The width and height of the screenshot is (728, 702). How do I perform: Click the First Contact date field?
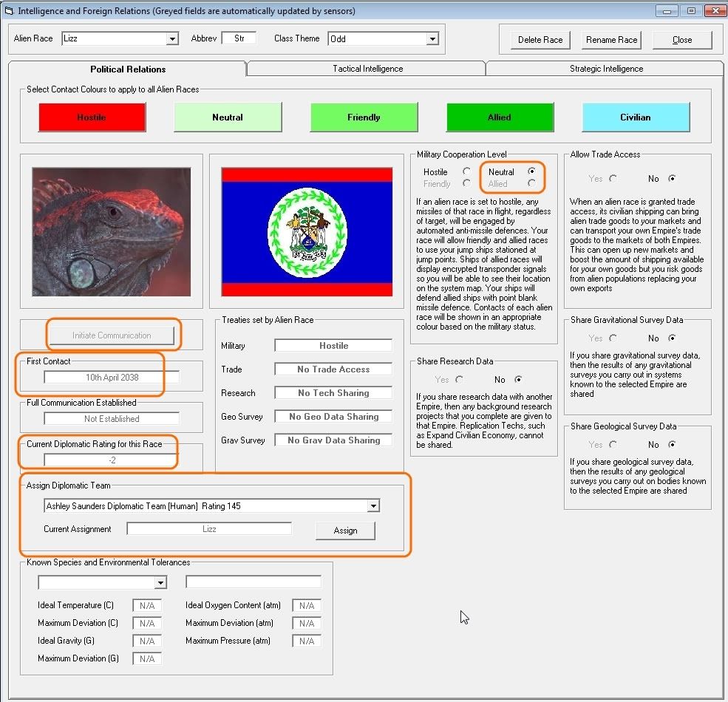click(x=112, y=378)
